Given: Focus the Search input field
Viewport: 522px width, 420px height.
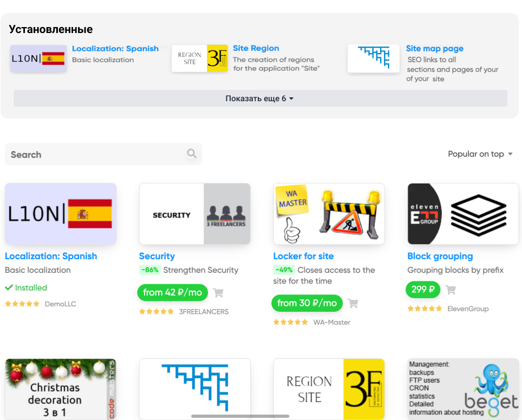Looking at the screenshot, I should tap(103, 154).
